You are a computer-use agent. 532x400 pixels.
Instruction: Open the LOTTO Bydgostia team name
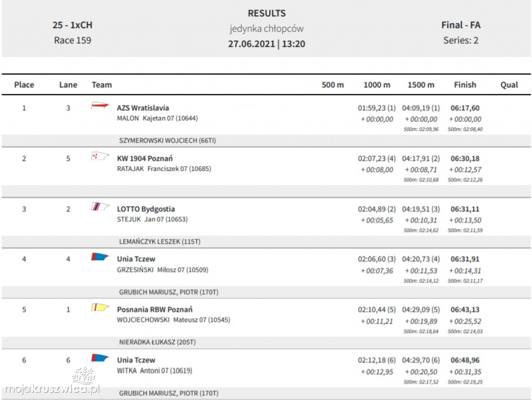(146, 209)
